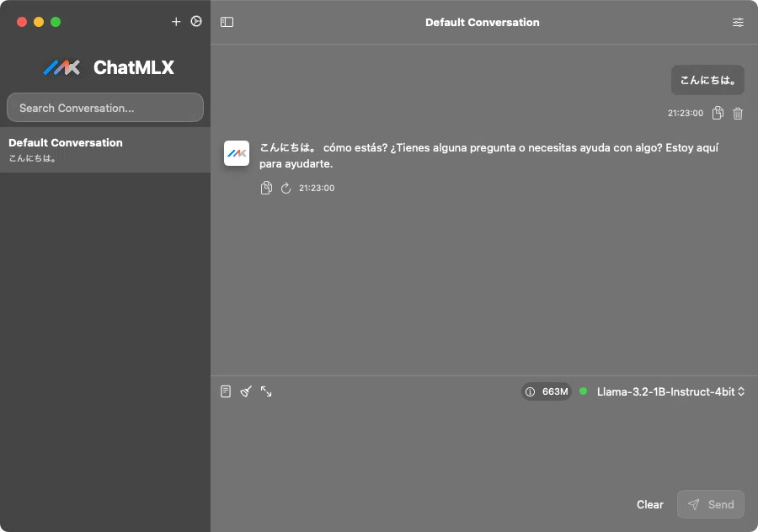Maximize window with green traffic-light button
758x532 pixels.
coord(56,22)
